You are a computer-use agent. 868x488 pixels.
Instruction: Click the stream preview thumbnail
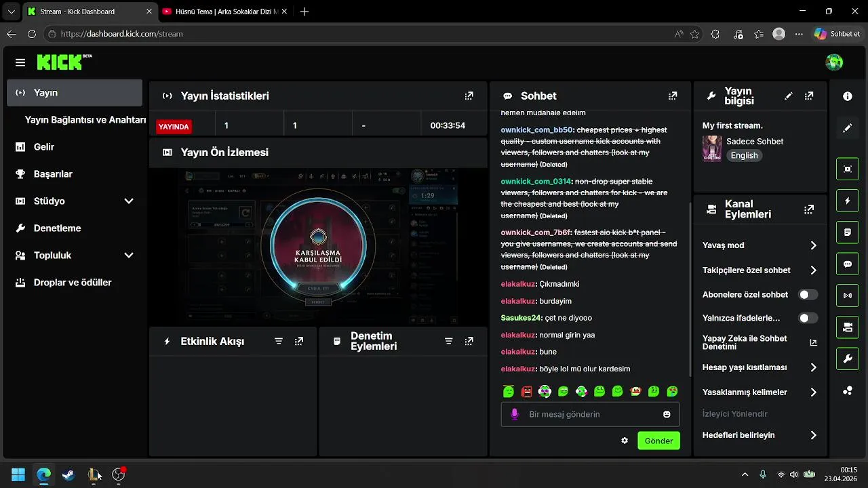click(318, 247)
